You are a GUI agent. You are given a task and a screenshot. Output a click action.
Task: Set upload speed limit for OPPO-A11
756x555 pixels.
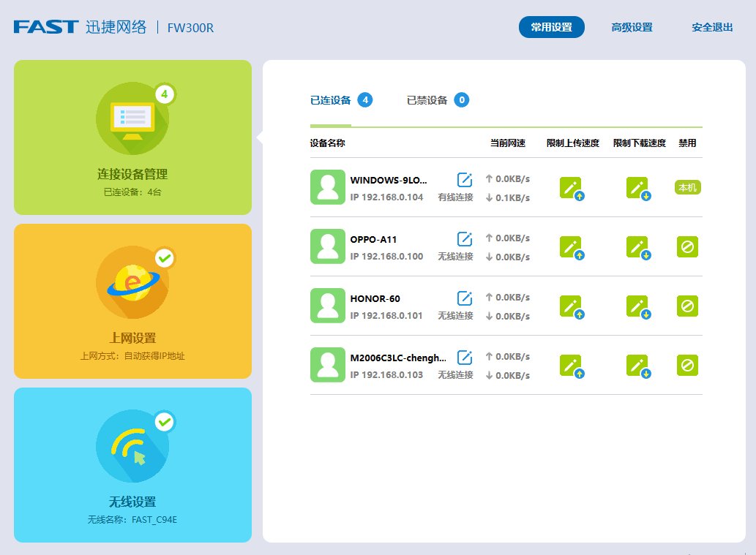[571, 247]
